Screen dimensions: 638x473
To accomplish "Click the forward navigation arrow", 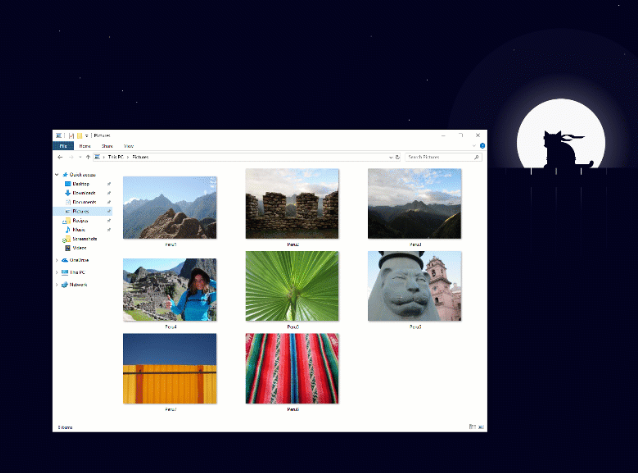I will [x=71, y=157].
